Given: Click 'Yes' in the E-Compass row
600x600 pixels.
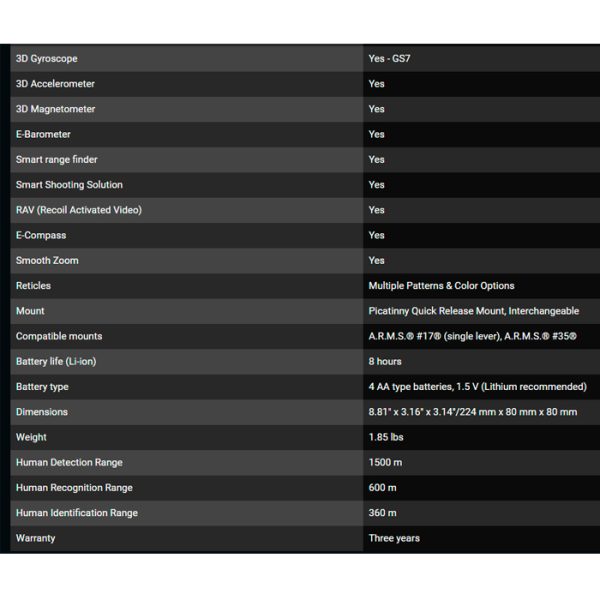Looking at the screenshot, I should click(x=377, y=235).
